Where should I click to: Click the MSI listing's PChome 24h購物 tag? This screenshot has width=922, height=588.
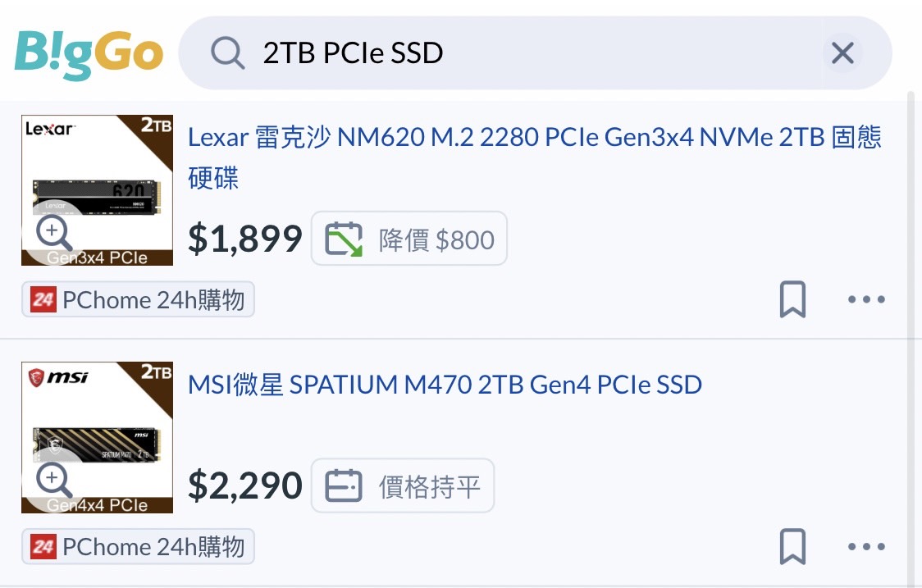(138, 547)
